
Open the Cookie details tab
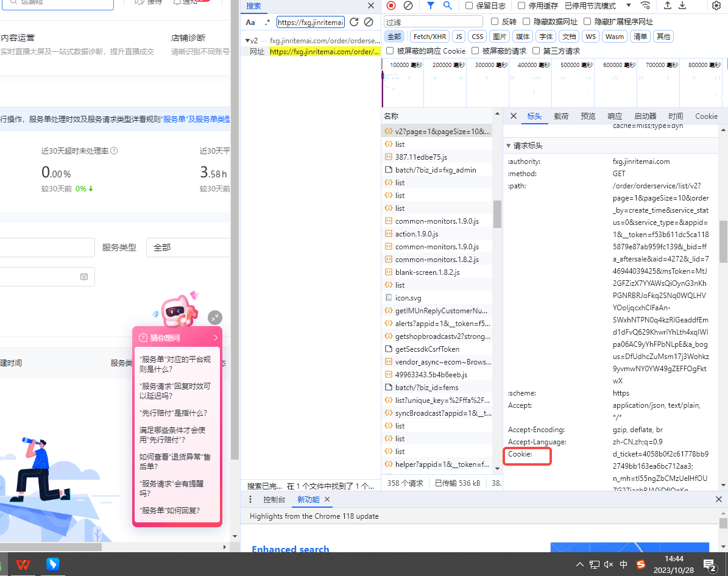point(706,116)
